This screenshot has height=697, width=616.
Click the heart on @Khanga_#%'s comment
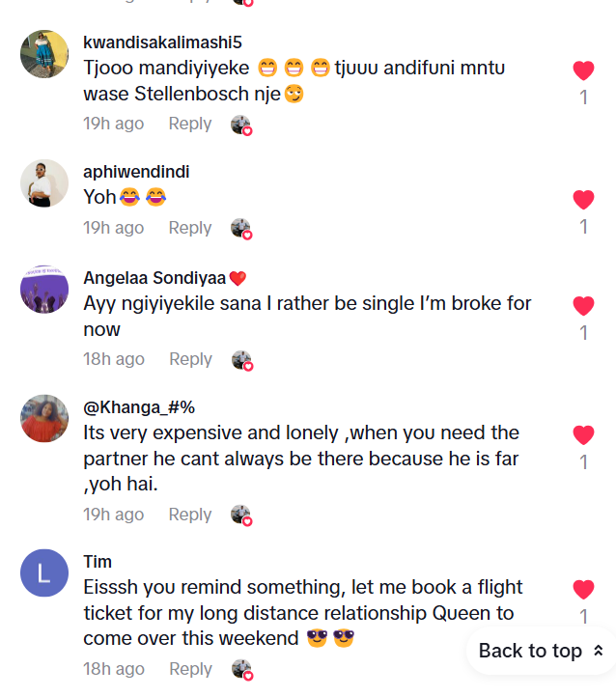point(583,435)
